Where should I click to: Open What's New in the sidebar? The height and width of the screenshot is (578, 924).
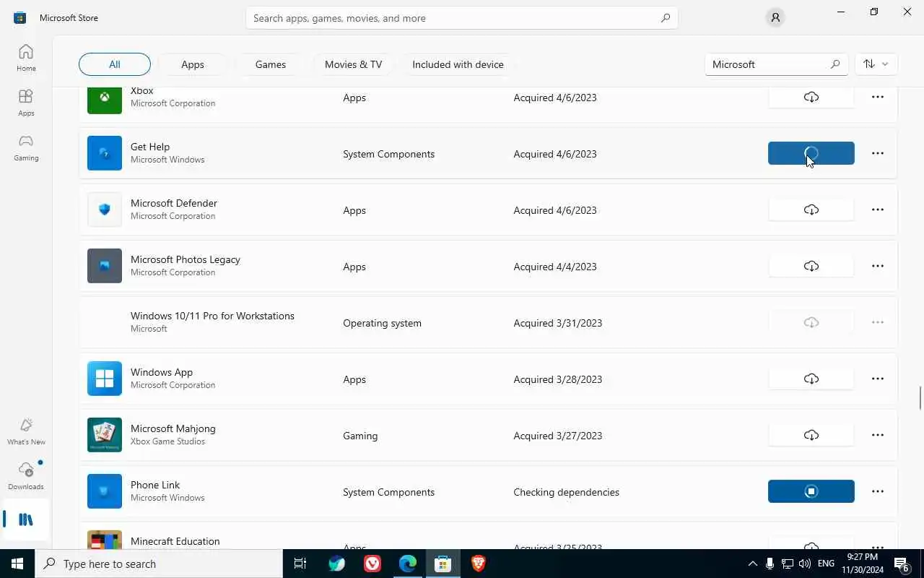coord(26,431)
